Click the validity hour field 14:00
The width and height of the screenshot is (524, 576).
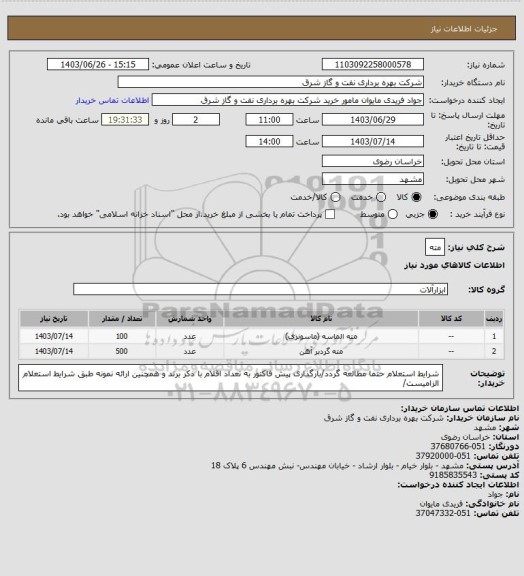pyautogui.click(x=269, y=141)
